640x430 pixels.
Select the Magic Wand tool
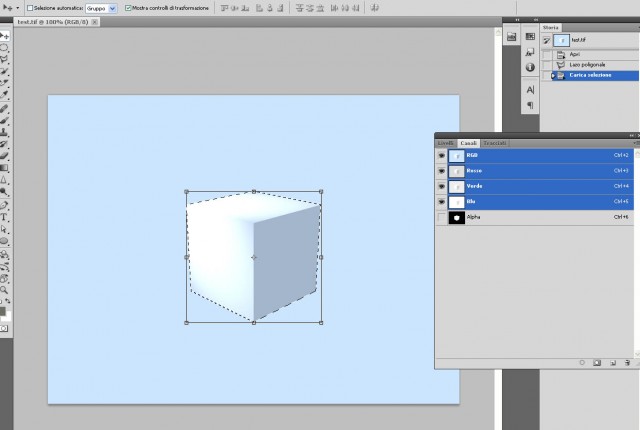click(x=4, y=71)
